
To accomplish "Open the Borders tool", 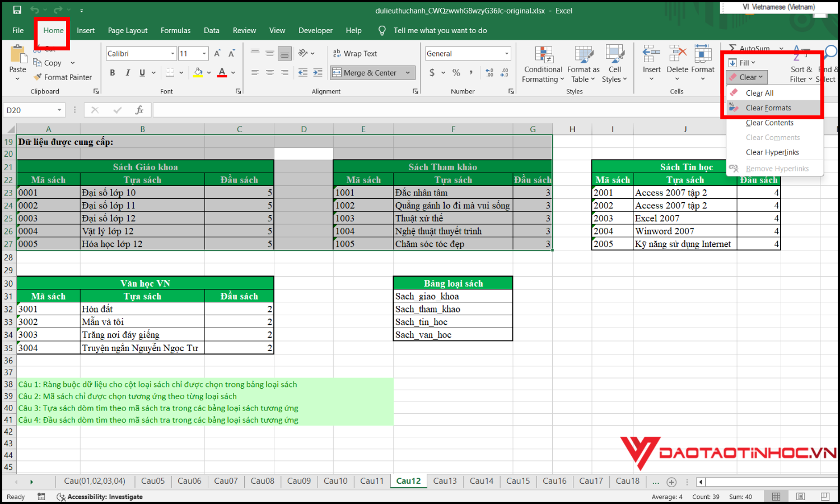I will pos(170,73).
